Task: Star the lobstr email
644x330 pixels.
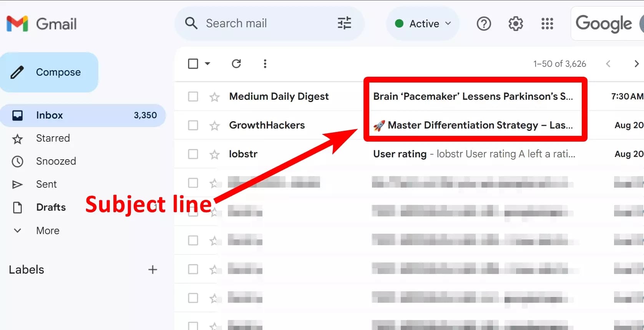Action: (x=214, y=154)
